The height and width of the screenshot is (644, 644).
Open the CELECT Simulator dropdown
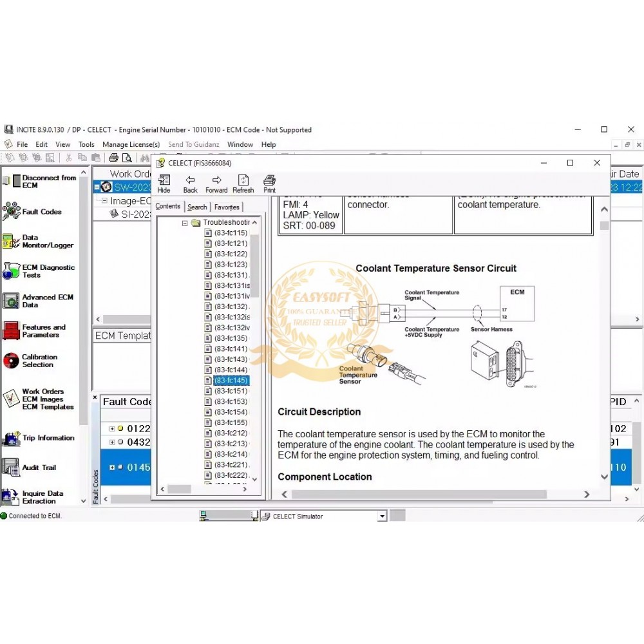point(383,516)
